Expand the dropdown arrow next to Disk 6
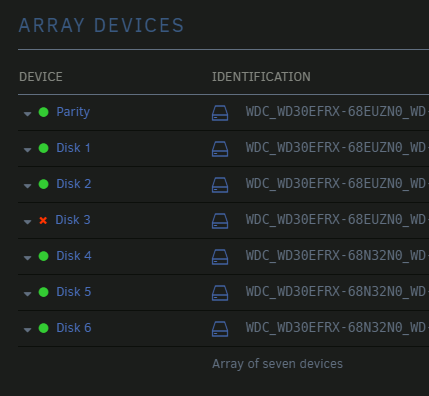This screenshot has width=429, height=396. pos(27,330)
